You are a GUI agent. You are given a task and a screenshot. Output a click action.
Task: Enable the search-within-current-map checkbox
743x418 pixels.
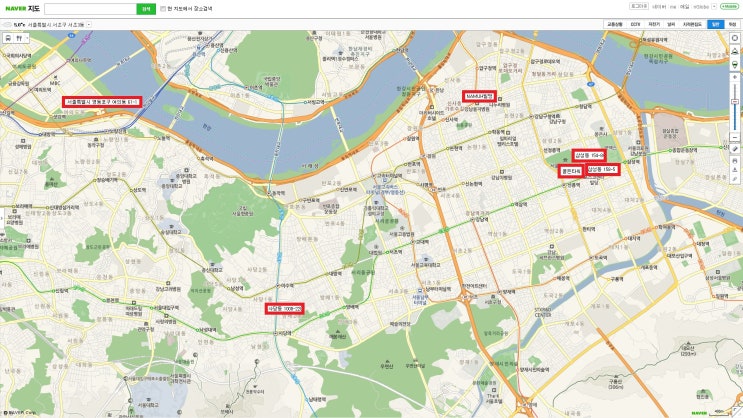click(163, 9)
